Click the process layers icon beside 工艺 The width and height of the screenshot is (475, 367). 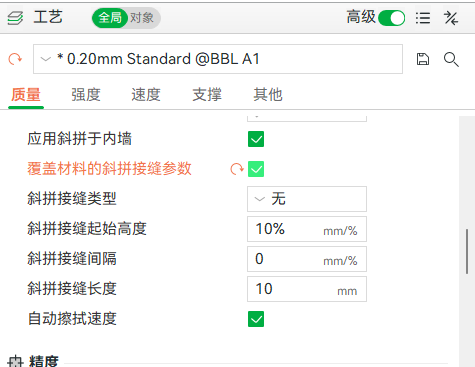15,18
